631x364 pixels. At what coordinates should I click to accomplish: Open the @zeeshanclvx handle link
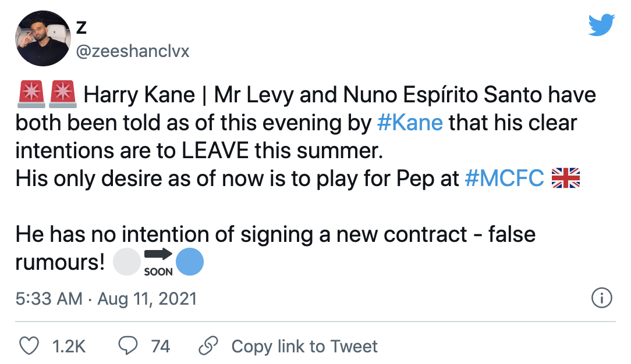133,51
